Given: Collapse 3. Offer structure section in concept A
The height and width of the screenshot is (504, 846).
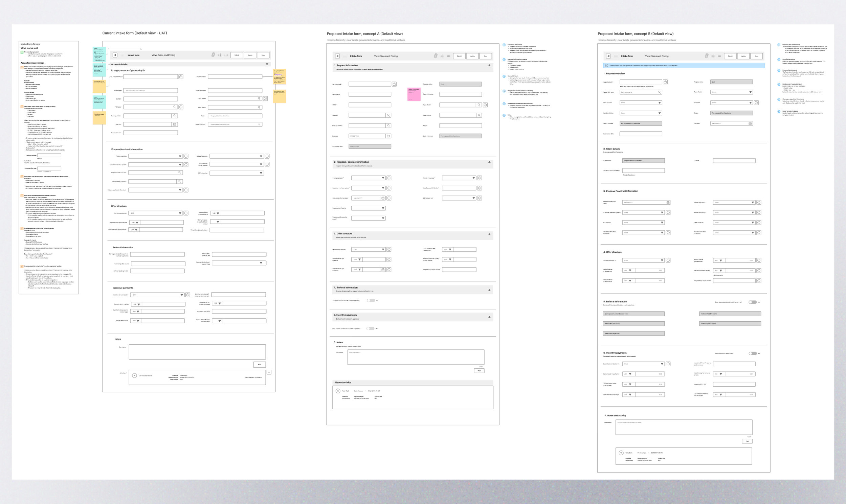Looking at the screenshot, I should coord(489,234).
